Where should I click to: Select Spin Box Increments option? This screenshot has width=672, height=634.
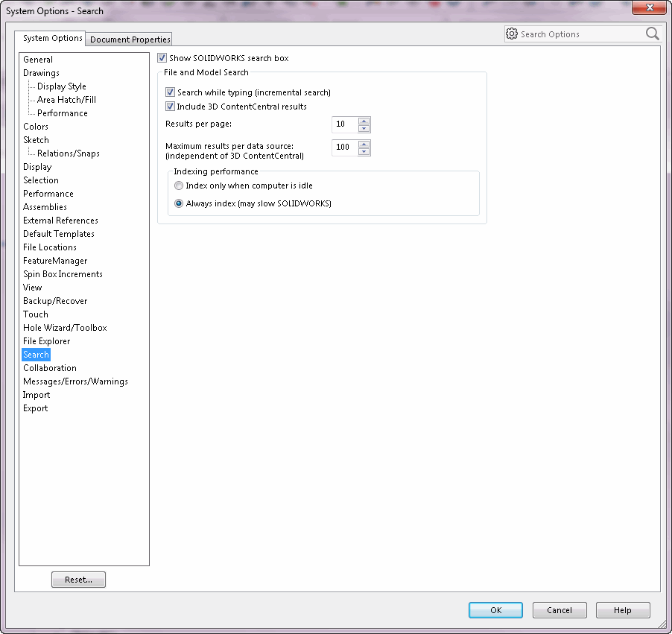pos(63,274)
